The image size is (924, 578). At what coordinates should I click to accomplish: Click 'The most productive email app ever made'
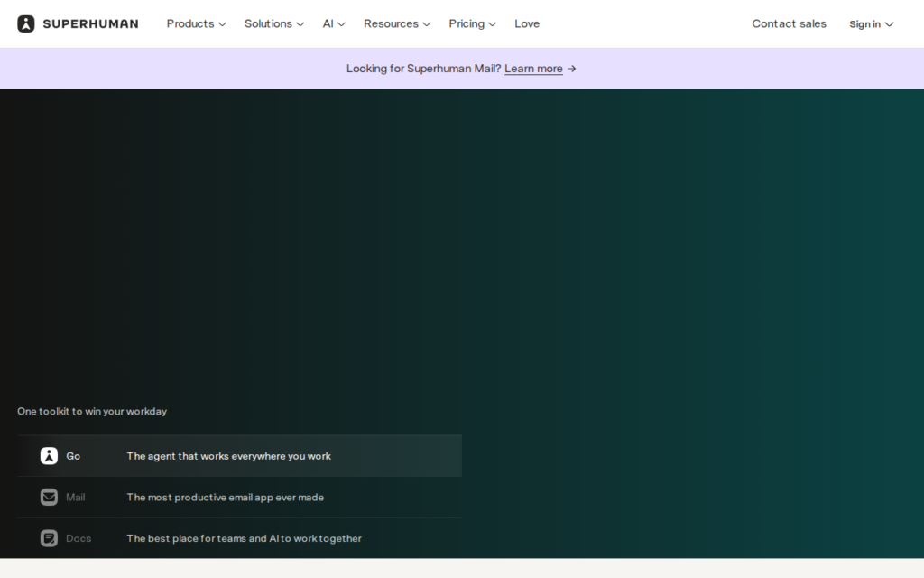225,498
